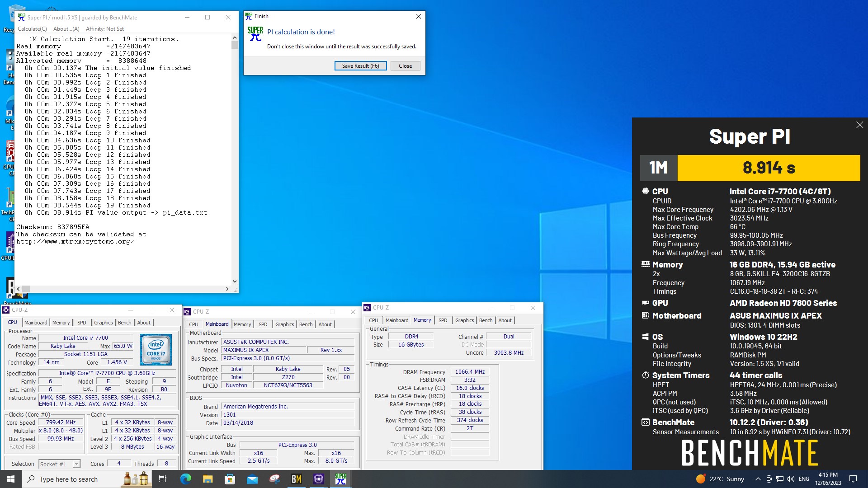Screen dimensions: 868x488
Task: Open File Explorer from taskbar
Action: 208,479
